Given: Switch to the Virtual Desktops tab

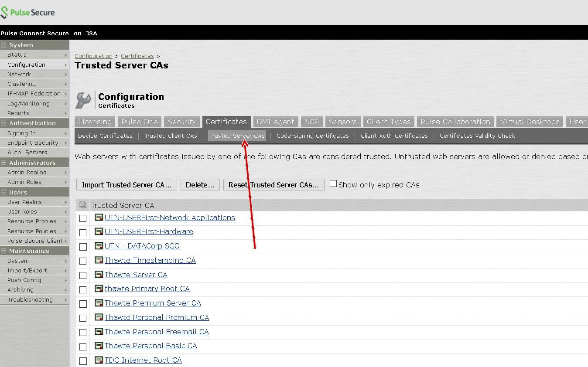Looking at the screenshot, I should 530,122.
